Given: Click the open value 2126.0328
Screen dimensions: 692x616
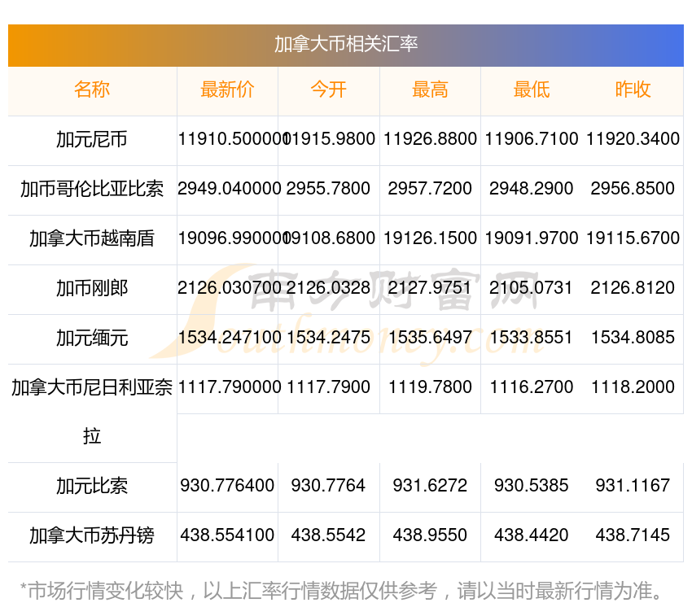Looking at the screenshot, I should (x=328, y=288).
